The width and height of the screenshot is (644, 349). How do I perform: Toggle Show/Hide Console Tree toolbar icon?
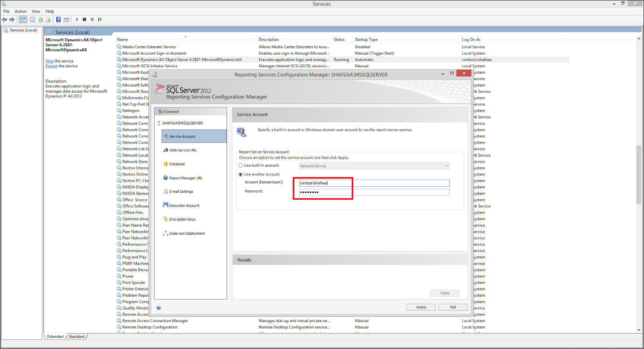coord(23,20)
